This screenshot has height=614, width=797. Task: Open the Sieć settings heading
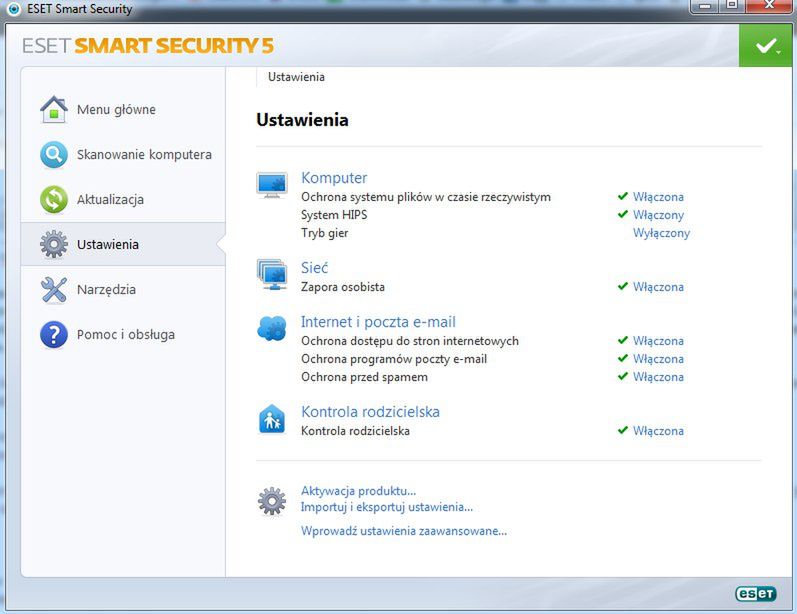pos(315,267)
